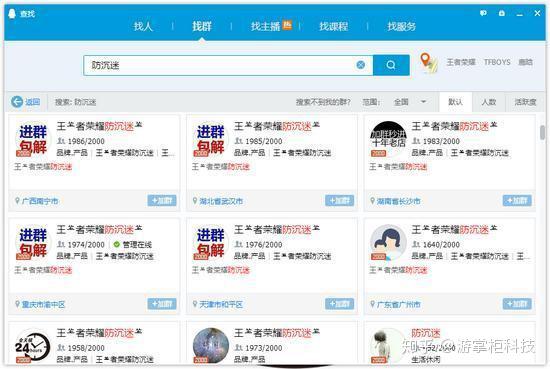Clear the search box text
The height and width of the screenshot is (369, 550).
click(360, 65)
